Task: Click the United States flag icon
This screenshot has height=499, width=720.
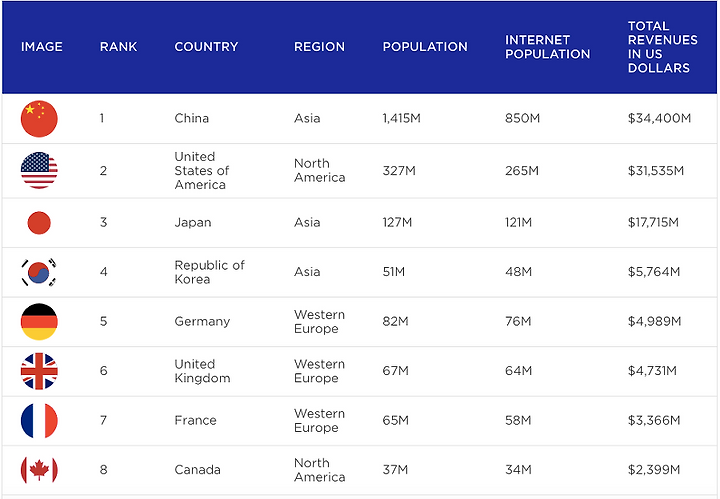Action: [x=39, y=170]
